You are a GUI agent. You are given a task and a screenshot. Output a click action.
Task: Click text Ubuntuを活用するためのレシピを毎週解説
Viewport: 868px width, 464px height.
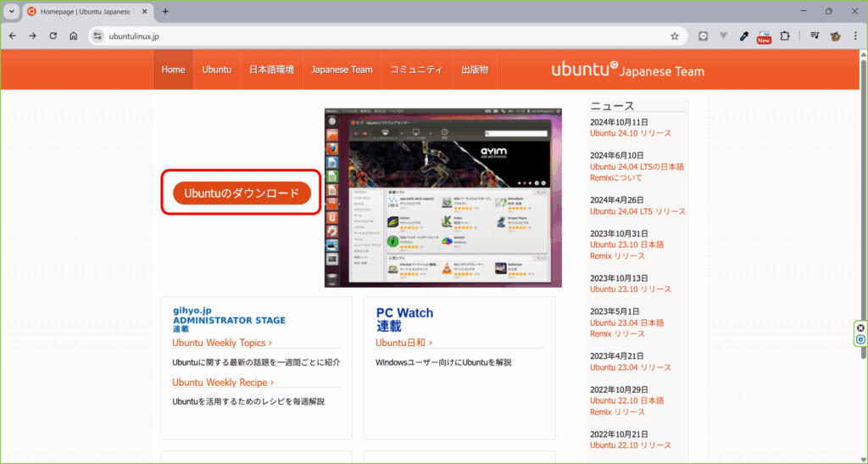click(248, 401)
